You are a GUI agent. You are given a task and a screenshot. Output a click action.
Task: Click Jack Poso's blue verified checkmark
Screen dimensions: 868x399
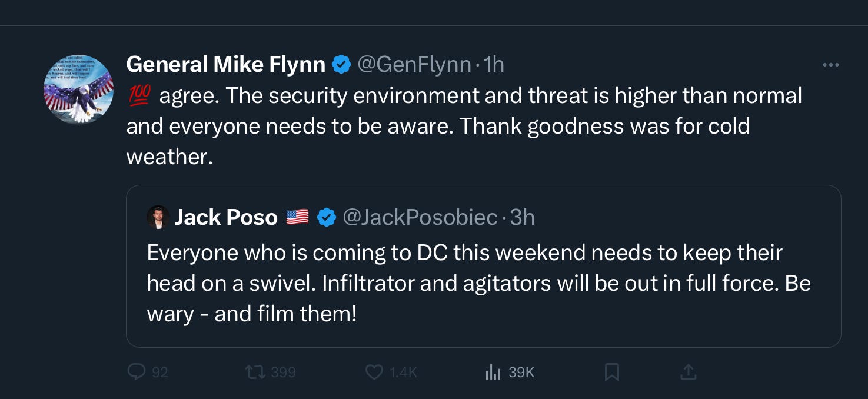click(x=327, y=218)
